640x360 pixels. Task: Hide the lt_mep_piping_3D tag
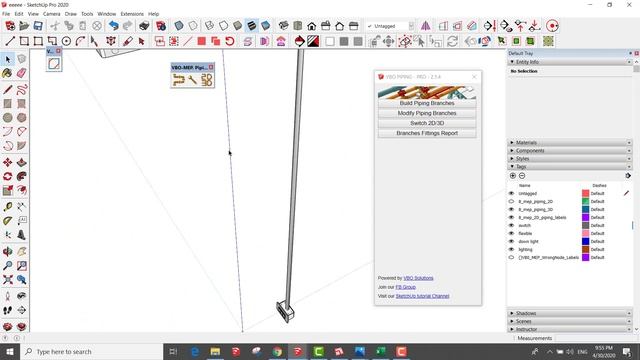tap(511, 209)
